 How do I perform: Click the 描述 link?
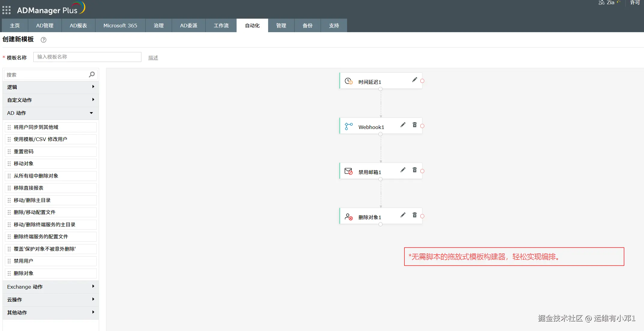(153, 58)
